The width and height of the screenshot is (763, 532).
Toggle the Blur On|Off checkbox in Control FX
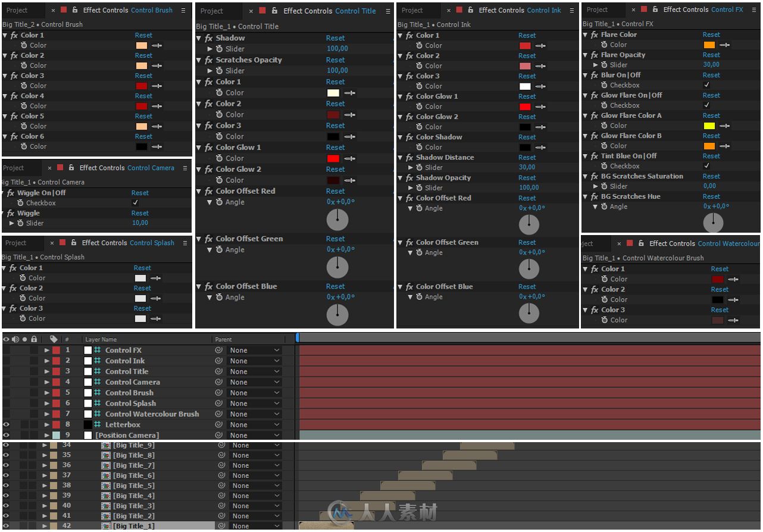(706, 85)
